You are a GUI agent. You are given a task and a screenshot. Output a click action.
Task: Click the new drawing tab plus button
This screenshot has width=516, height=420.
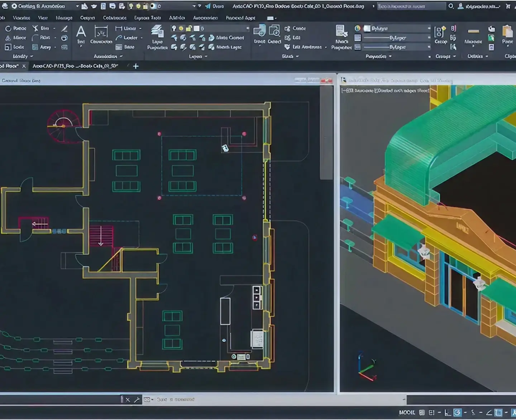[x=136, y=66]
